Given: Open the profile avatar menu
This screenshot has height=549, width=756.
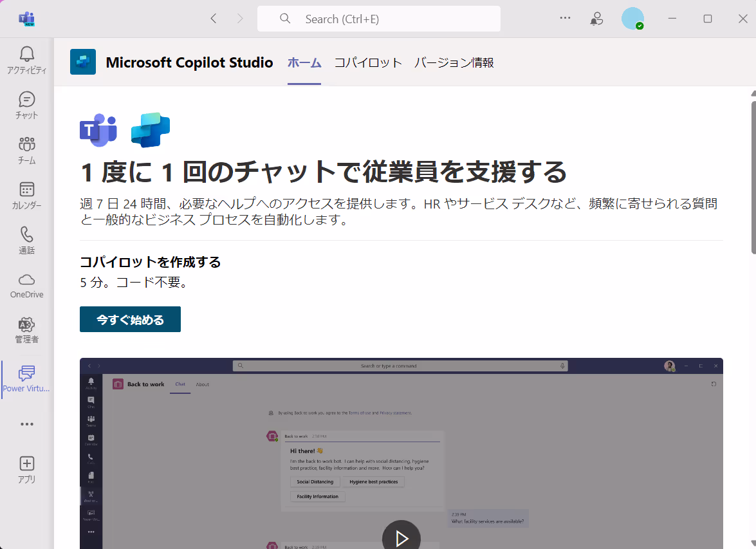Looking at the screenshot, I should point(632,19).
